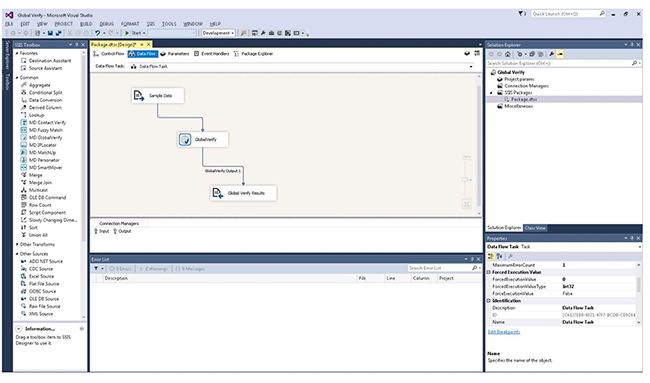The image size is (650, 383).
Task: Click the Properties wrench icon in Solution Explorer
Action: [x=551, y=54]
